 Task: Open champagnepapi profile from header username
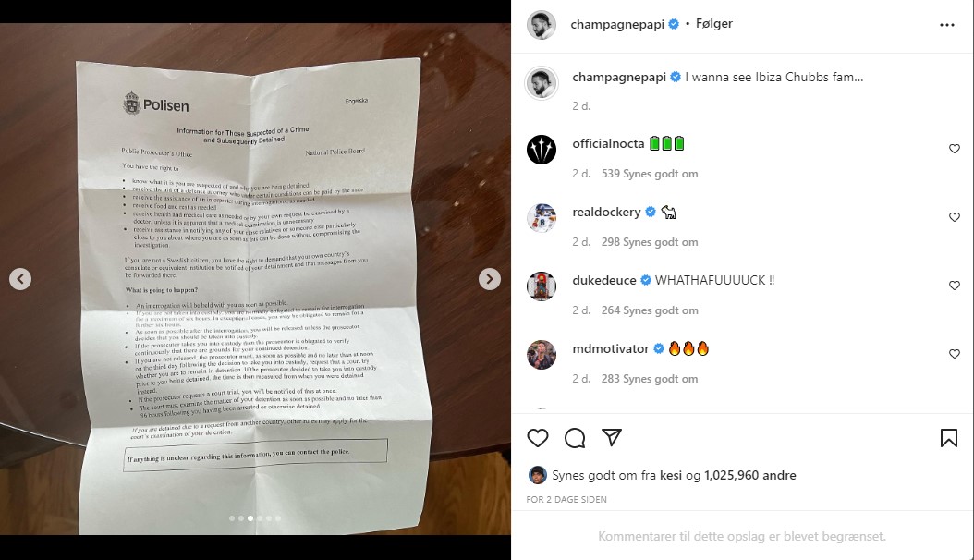(x=616, y=24)
